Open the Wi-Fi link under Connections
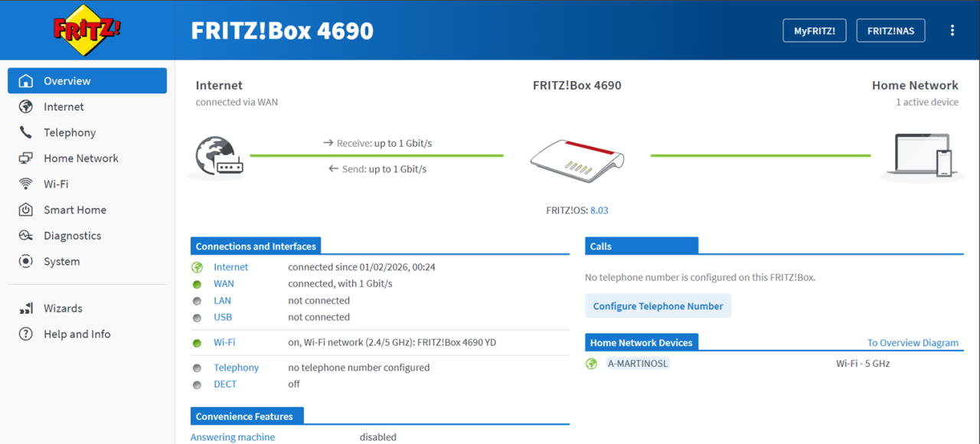Image resolution: width=980 pixels, height=444 pixels. click(224, 342)
